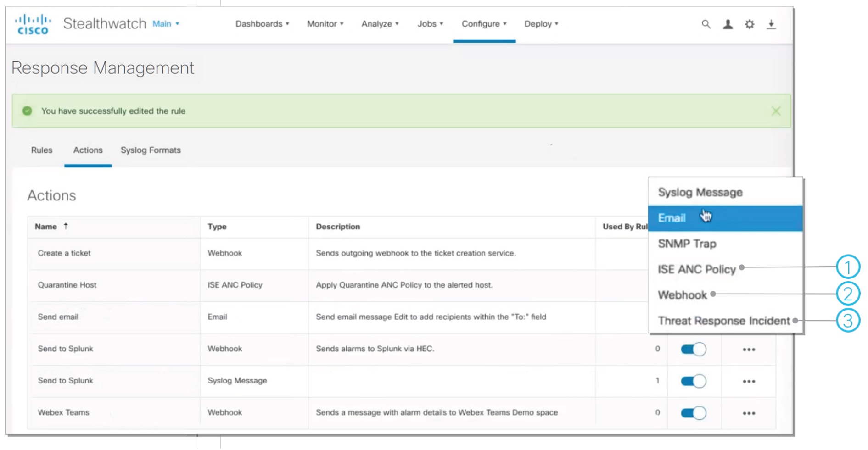Click the Quarantine Host action name

[67, 285]
